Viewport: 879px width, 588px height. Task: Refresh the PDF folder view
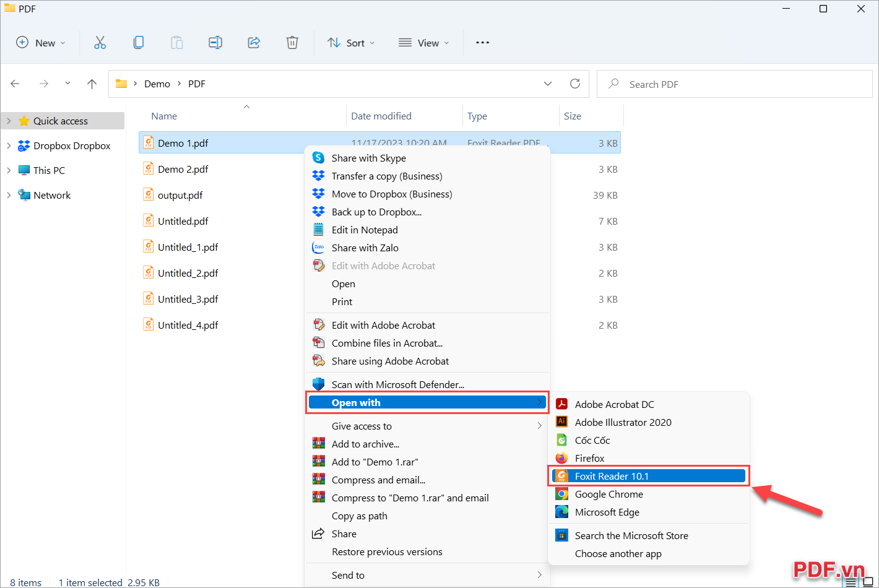point(575,84)
